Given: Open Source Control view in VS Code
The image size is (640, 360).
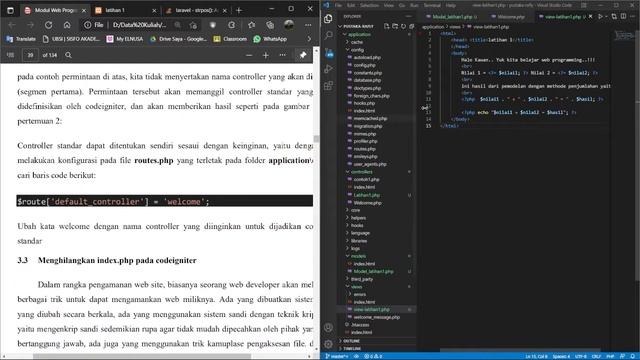Looking at the screenshot, I should tap(328, 53).
